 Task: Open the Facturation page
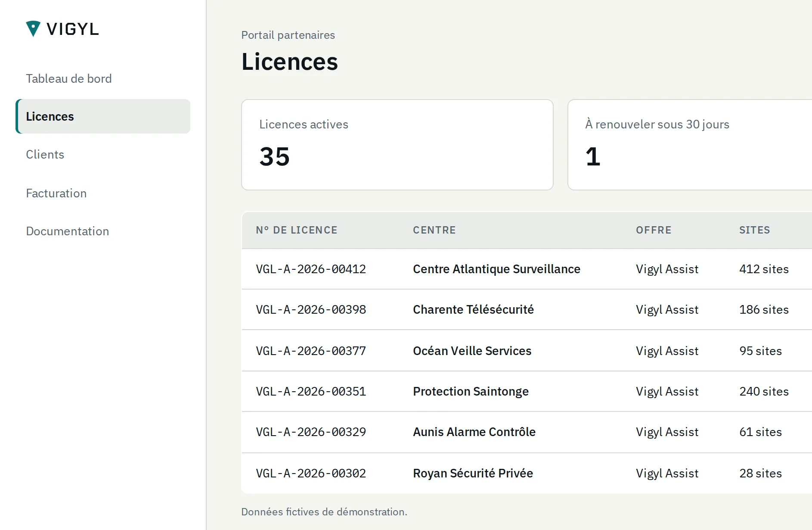pyautogui.click(x=56, y=193)
